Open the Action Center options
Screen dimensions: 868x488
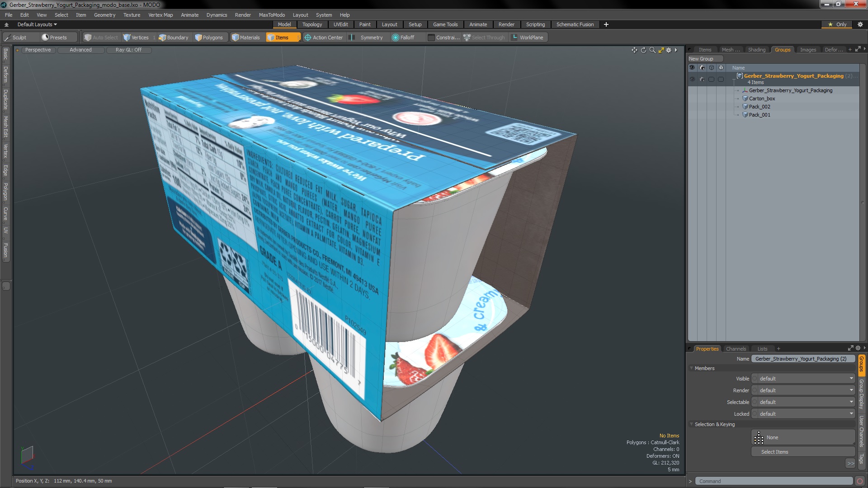(x=324, y=38)
